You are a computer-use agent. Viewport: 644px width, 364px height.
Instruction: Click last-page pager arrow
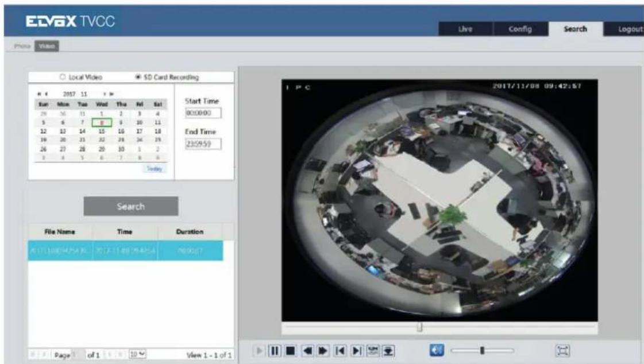[120, 354]
